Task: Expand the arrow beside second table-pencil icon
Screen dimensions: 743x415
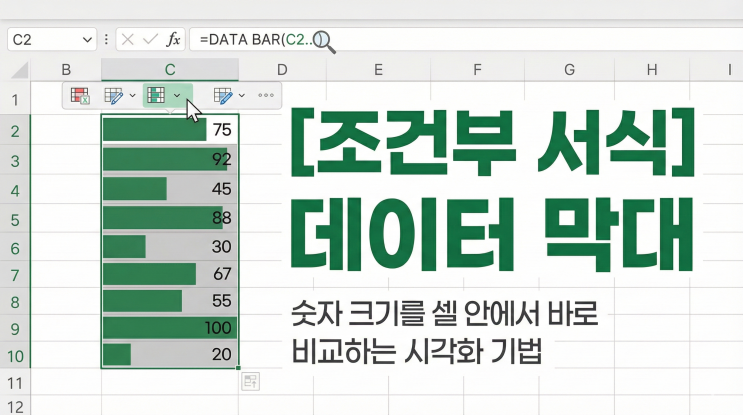Action: pyautogui.click(x=242, y=96)
